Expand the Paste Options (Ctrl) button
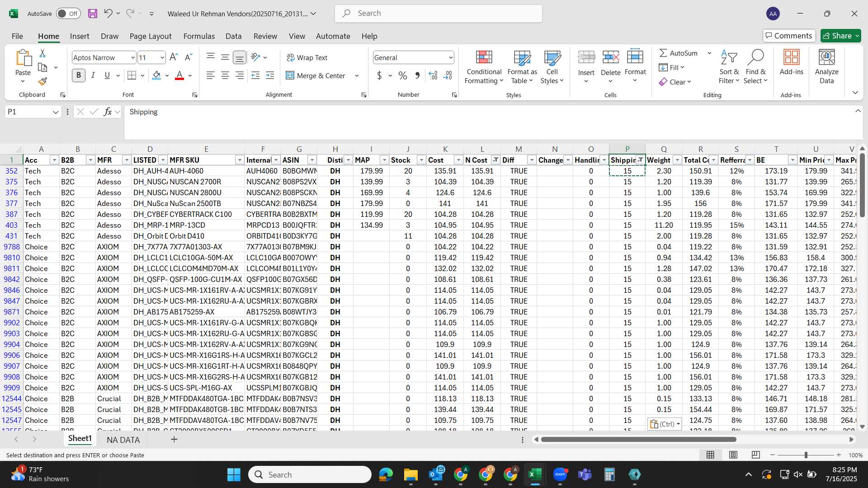The height and width of the screenshot is (488, 868). [x=665, y=424]
